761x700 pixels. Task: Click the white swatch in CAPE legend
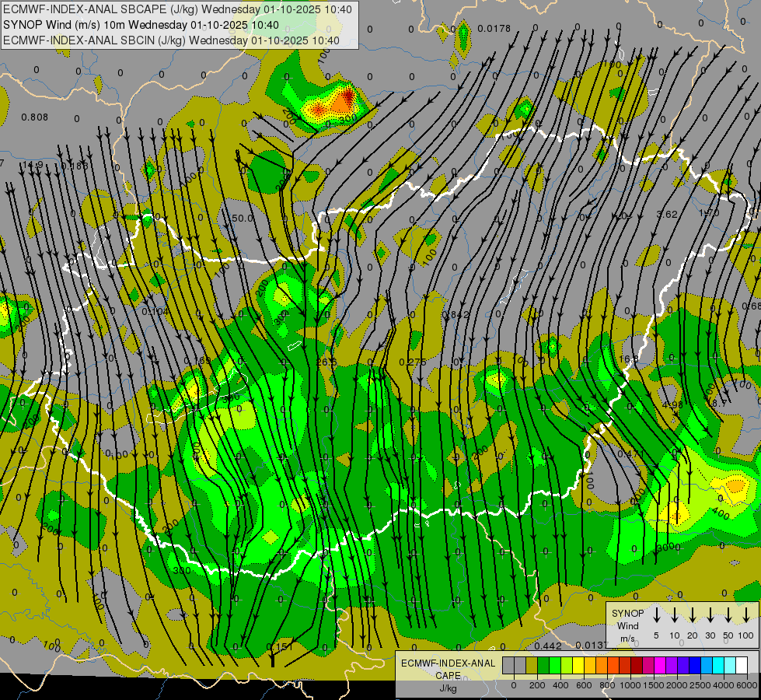click(742, 666)
